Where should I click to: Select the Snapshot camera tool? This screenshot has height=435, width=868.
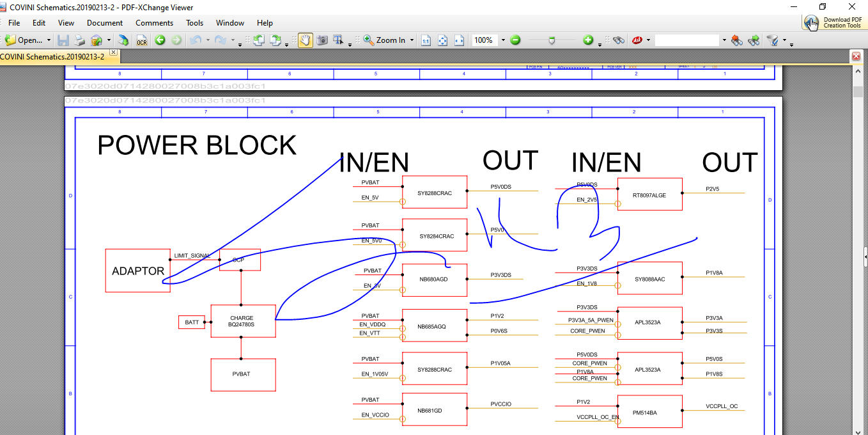(323, 40)
